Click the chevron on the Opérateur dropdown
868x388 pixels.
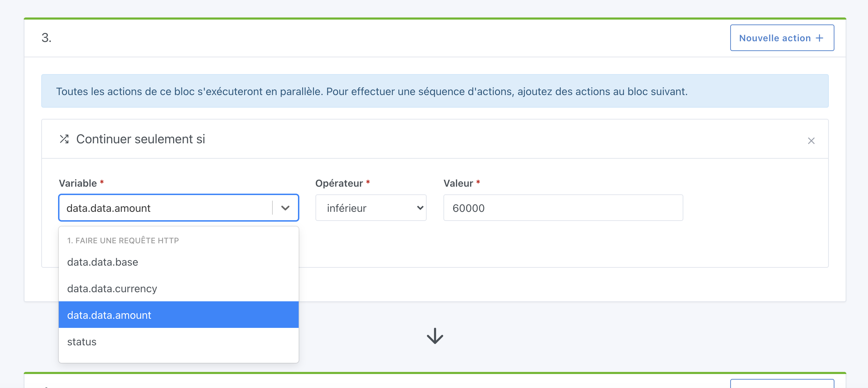[x=419, y=208]
